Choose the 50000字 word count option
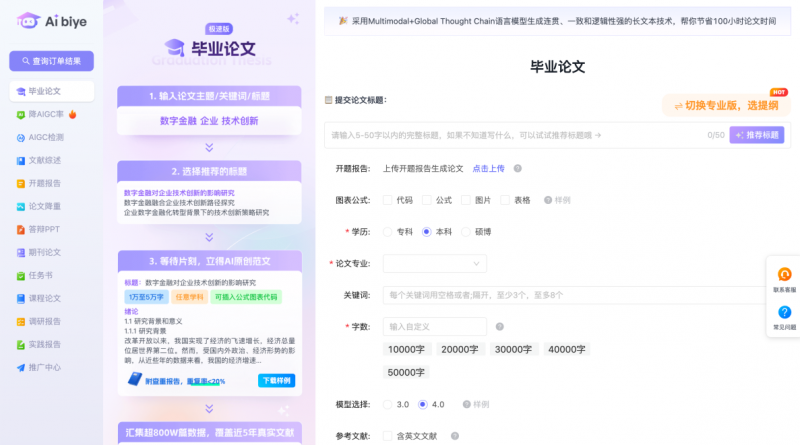Viewport: 800px width, 445px height. tap(406, 373)
